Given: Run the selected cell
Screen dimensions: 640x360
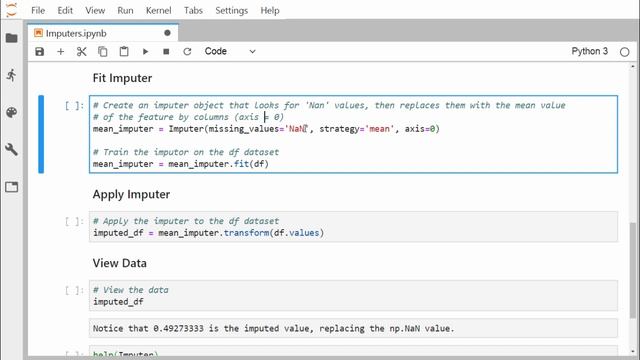Looking at the screenshot, I should (x=145, y=51).
